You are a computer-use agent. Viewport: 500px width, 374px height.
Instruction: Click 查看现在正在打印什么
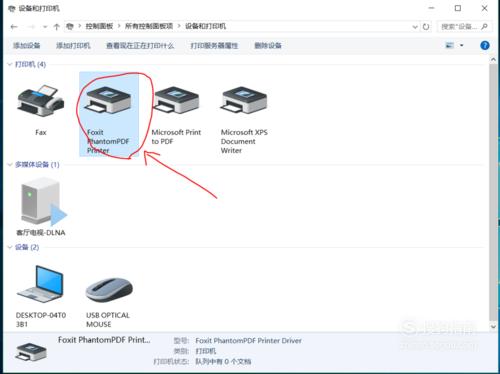tap(140, 45)
